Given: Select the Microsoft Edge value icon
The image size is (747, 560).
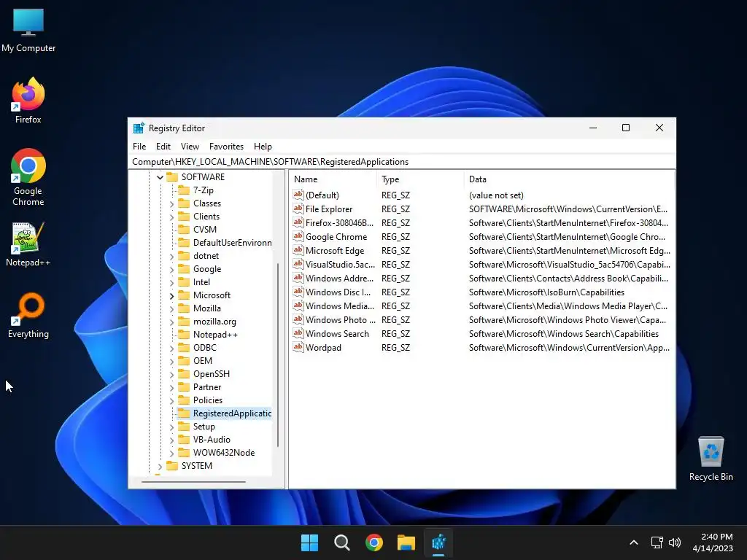Looking at the screenshot, I should click(x=298, y=250).
